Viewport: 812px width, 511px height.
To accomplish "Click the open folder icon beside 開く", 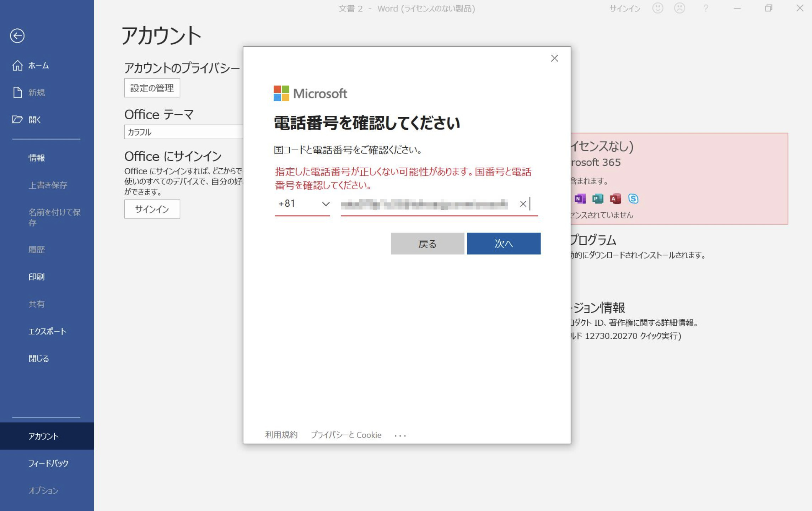I will 17,119.
